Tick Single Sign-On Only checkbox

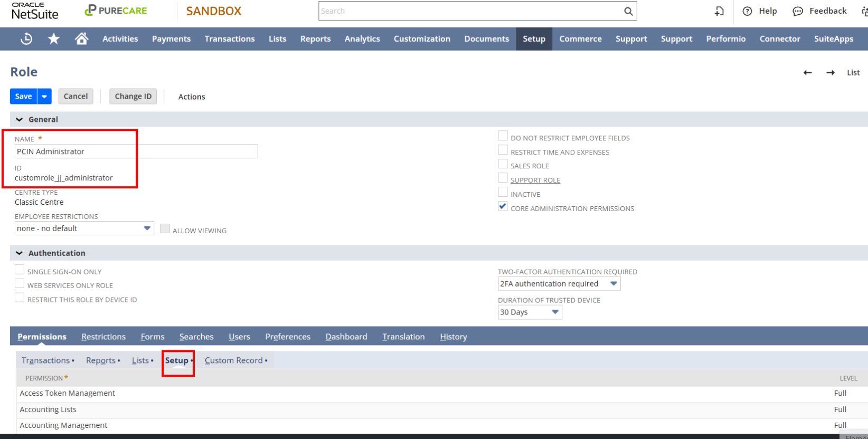pos(20,270)
